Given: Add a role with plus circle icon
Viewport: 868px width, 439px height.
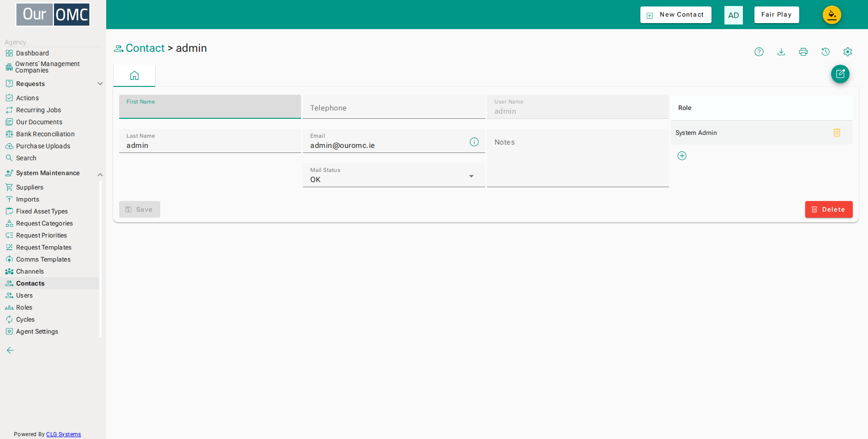Looking at the screenshot, I should point(682,156).
